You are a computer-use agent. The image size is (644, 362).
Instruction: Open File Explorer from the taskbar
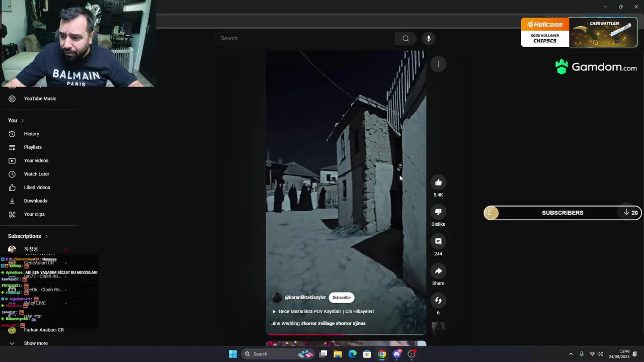click(338, 354)
